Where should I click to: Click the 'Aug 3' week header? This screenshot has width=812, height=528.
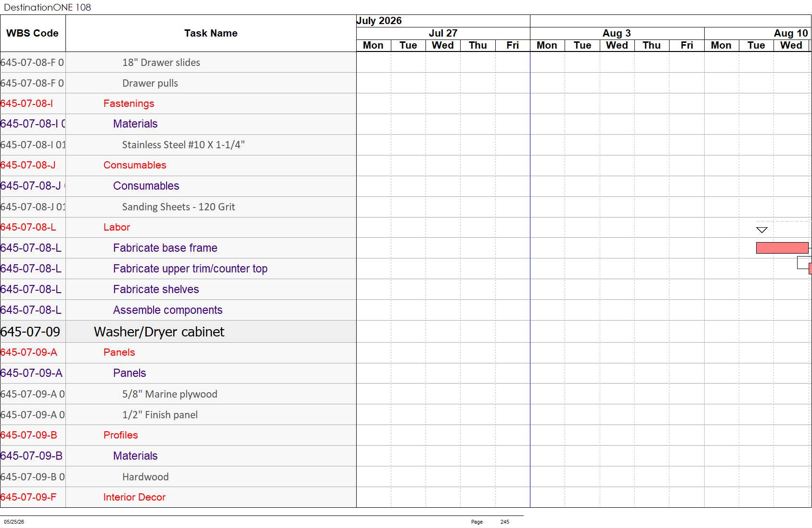(x=617, y=33)
